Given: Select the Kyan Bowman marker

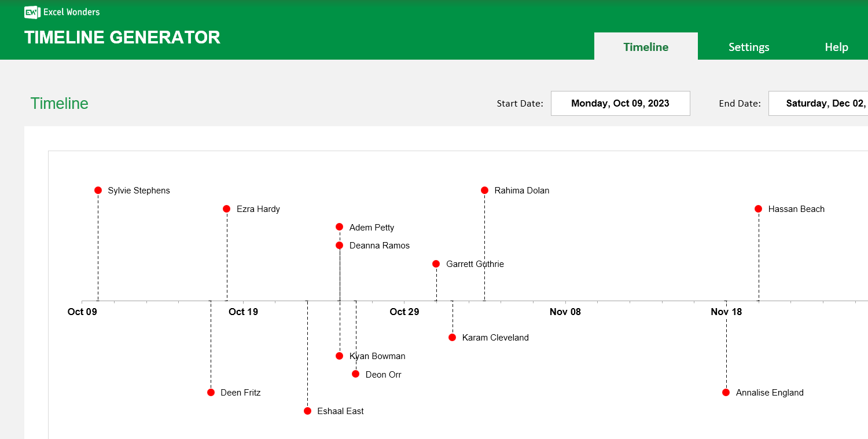Looking at the screenshot, I should click(x=340, y=356).
